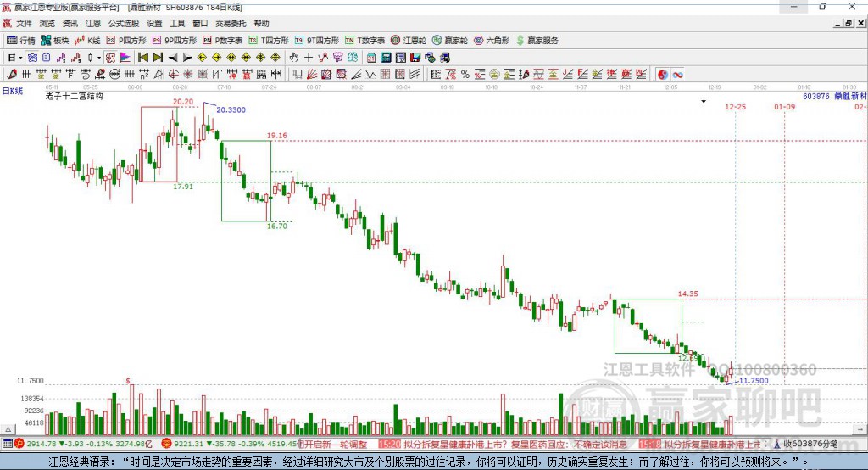Launch the 江恩轮 Gann wheel
Image resolution: width=868 pixels, height=470 pixels.
coord(409,41)
